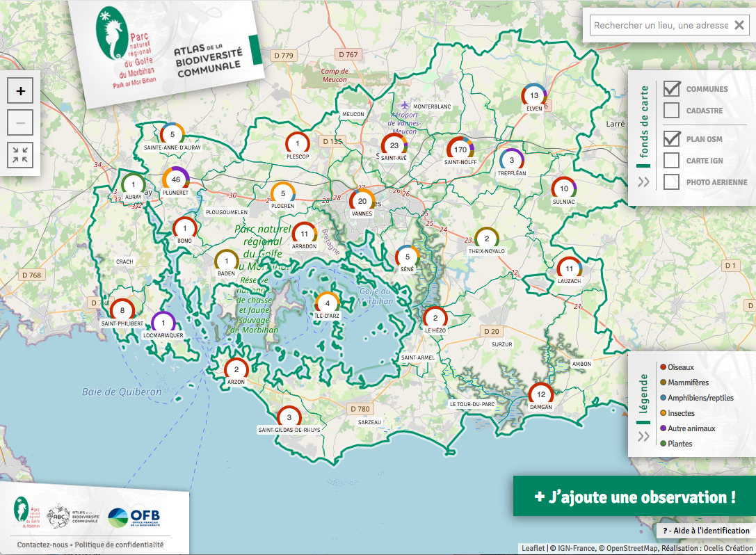Zoom out with the minus button

(20, 123)
